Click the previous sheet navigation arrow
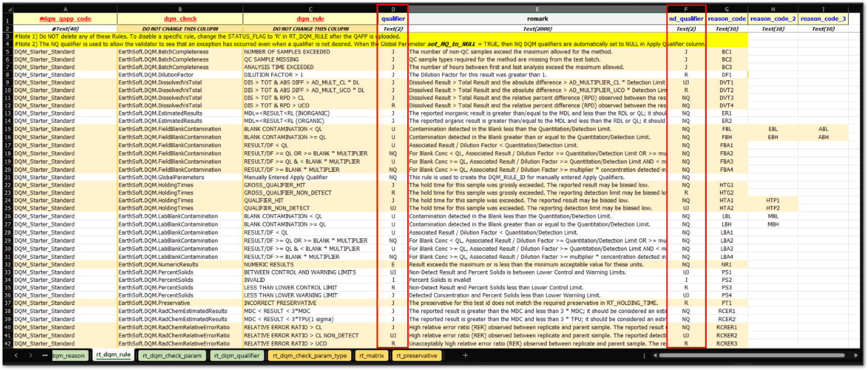Screen dimensions: 868x370 16,355
